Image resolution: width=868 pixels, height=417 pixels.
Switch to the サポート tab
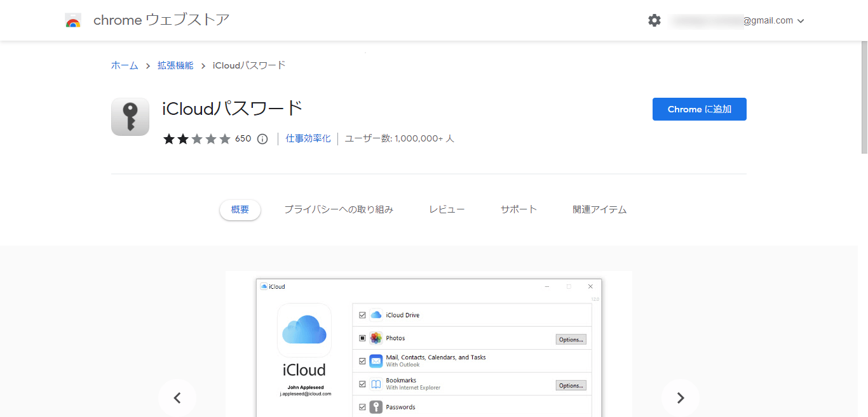click(x=519, y=209)
